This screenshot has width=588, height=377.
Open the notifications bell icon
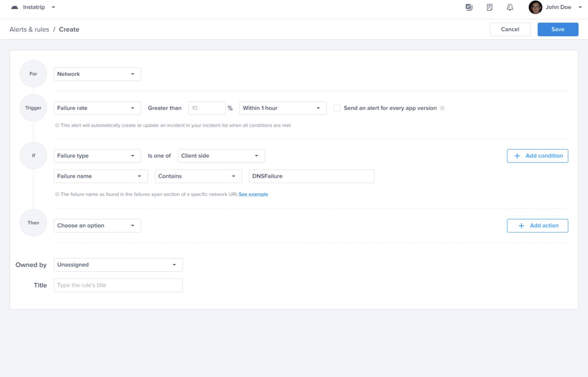(x=510, y=7)
